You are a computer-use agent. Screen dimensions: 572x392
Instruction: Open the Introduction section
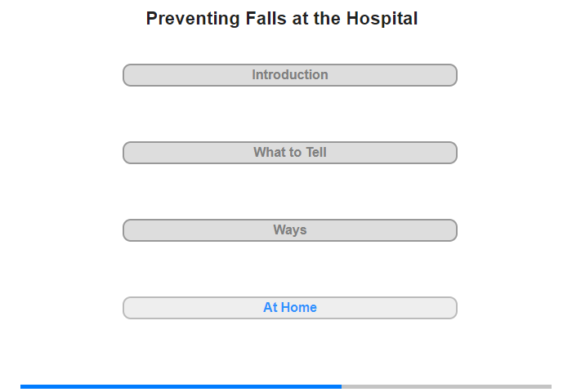coord(289,75)
